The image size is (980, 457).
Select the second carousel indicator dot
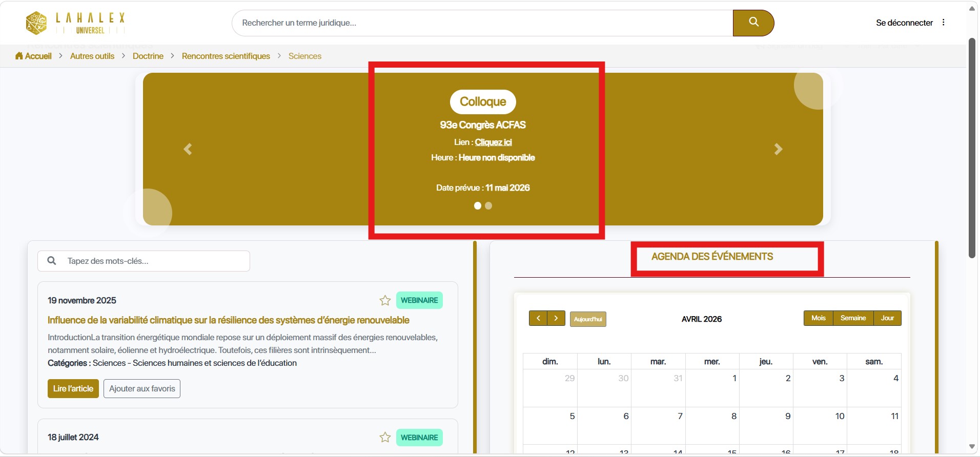[488, 205]
